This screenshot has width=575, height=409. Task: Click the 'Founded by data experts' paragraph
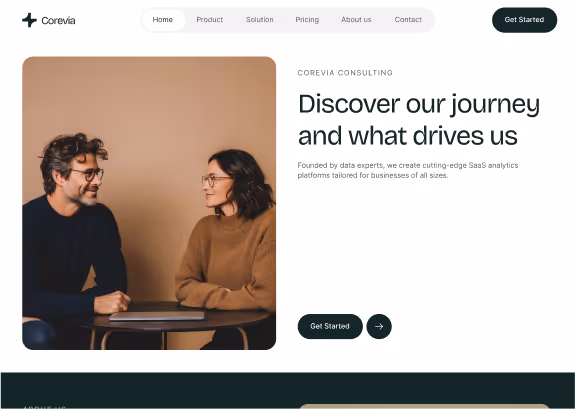[408, 170]
